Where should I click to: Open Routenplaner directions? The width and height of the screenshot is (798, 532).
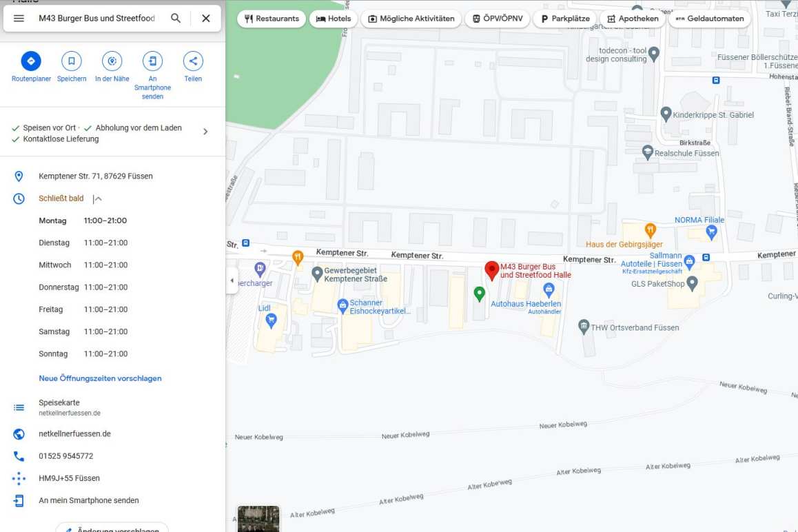pos(31,61)
